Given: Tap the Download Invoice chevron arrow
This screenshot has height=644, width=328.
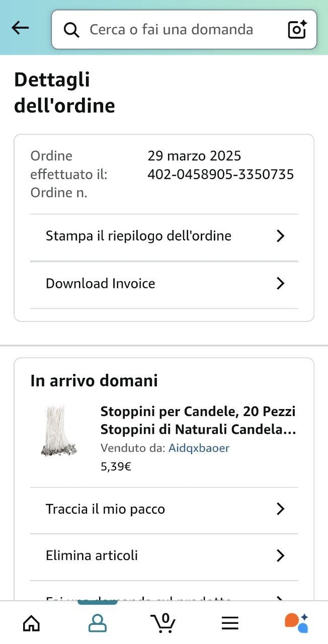Looking at the screenshot, I should coord(281,284).
